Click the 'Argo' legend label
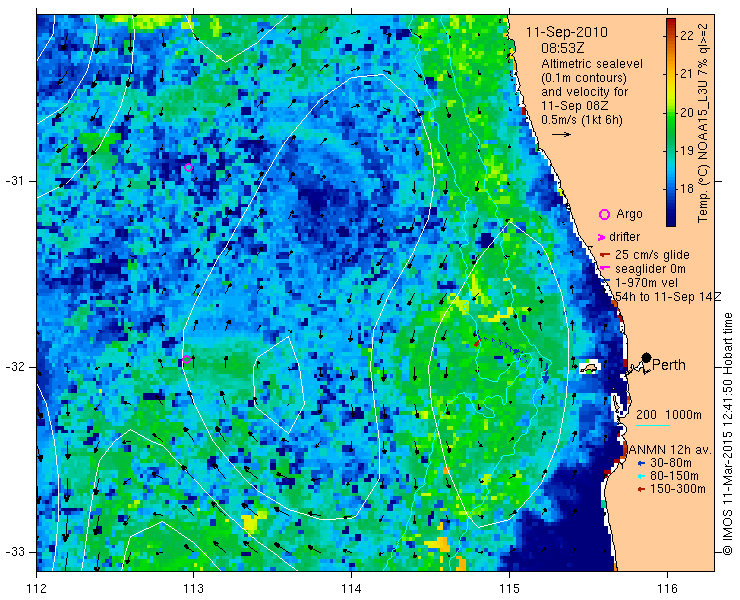This screenshot has width=740, height=600. tap(629, 214)
